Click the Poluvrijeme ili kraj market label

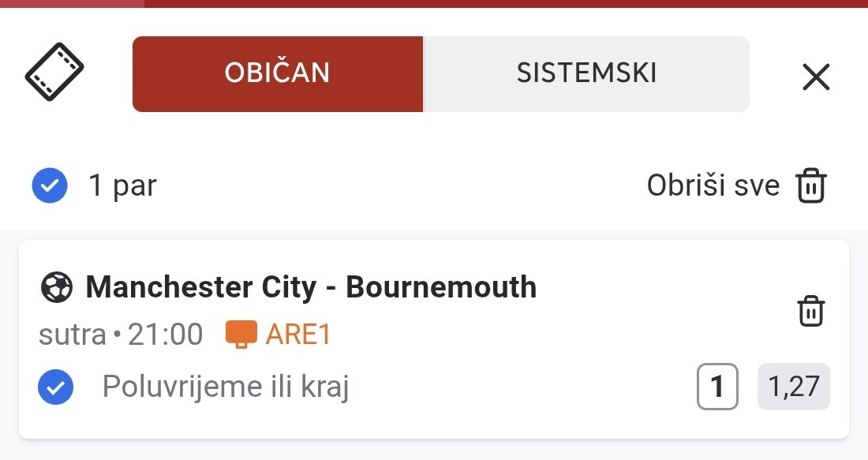[226, 387]
